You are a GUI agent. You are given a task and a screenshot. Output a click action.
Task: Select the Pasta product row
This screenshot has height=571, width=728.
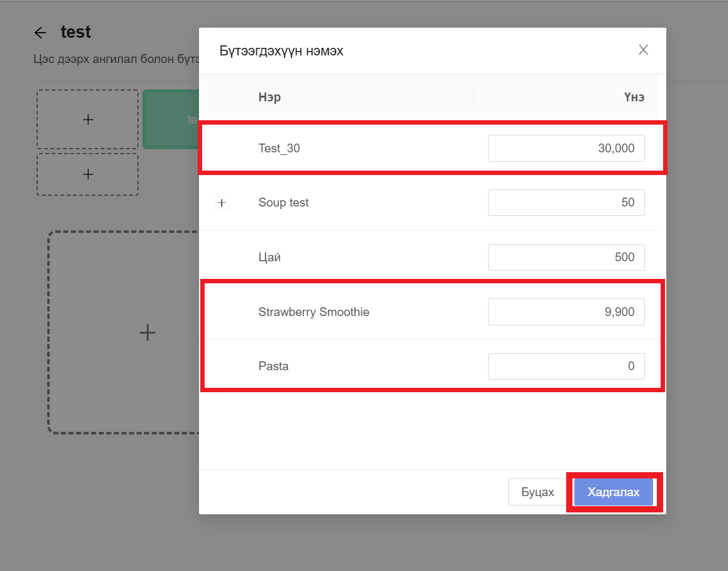pos(273,366)
